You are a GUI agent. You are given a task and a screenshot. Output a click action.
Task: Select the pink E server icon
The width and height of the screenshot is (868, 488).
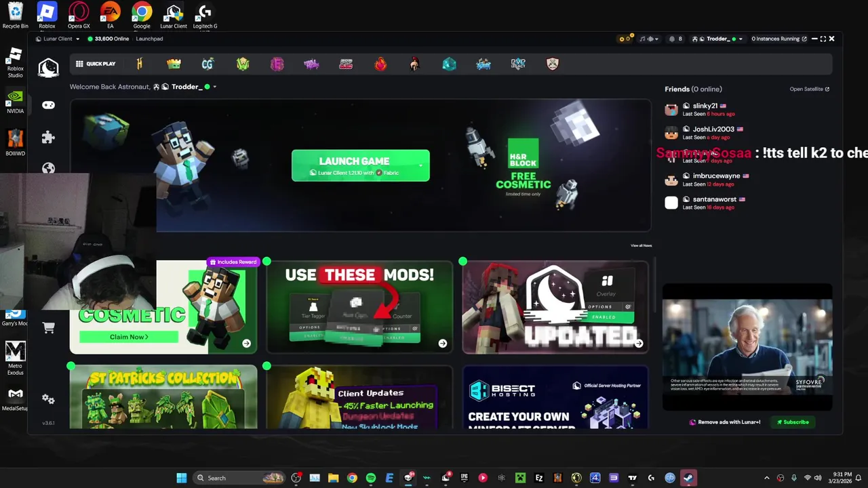tap(277, 64)
